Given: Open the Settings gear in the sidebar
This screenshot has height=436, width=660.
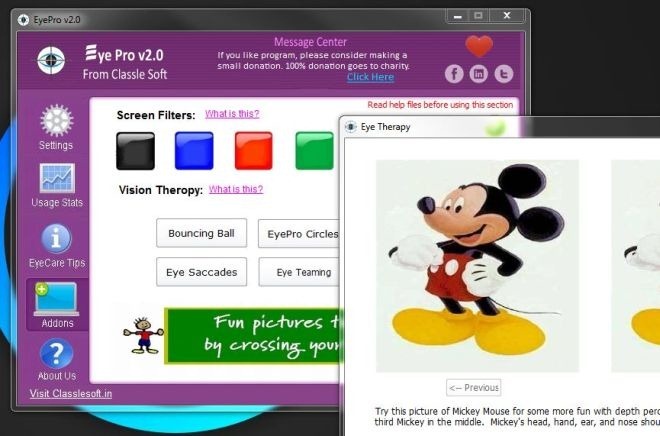Looking at the screenshot, I should pyautogui.click(x=56, y=121).
